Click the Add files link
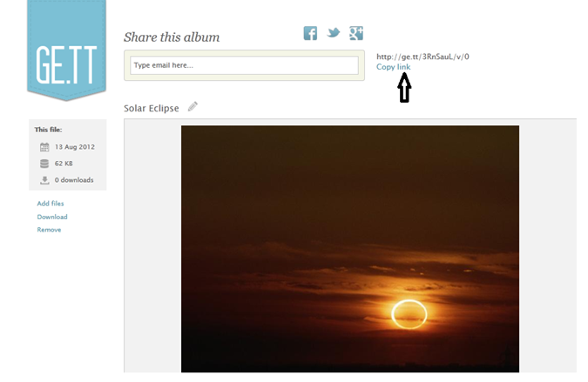This screenshot has width=588, height=382. click(x=51, y=204)
